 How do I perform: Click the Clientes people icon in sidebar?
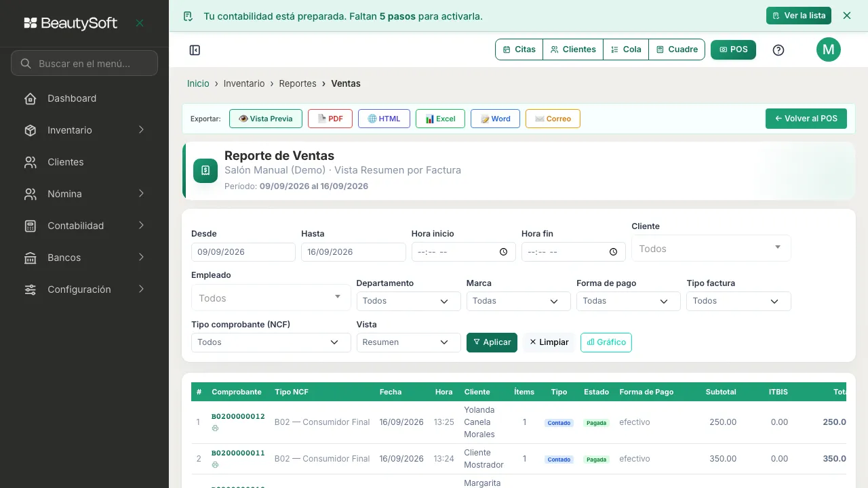tap(31, 162)
